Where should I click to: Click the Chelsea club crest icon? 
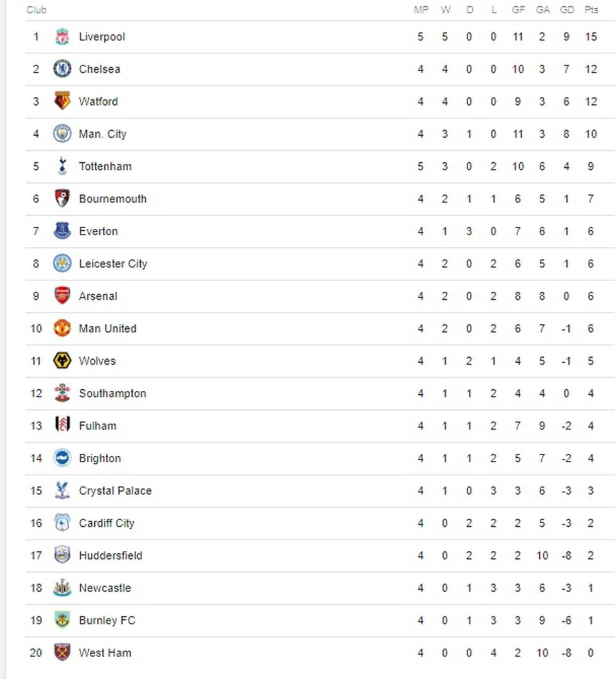(x=62, y=69)
